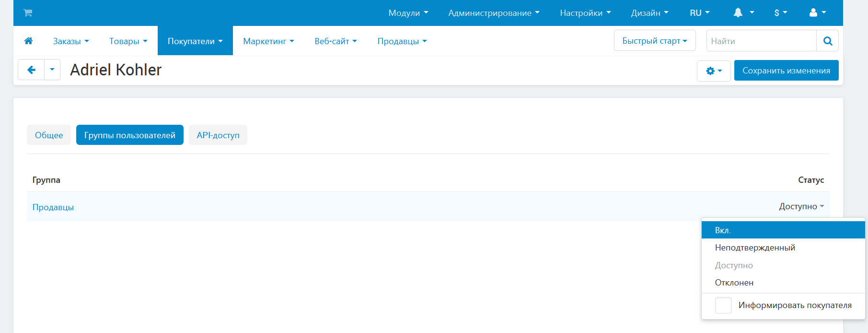Open the dollar currency selector
Screen dimensions: 868x333
pyautogui.click(x=780, y=13)
